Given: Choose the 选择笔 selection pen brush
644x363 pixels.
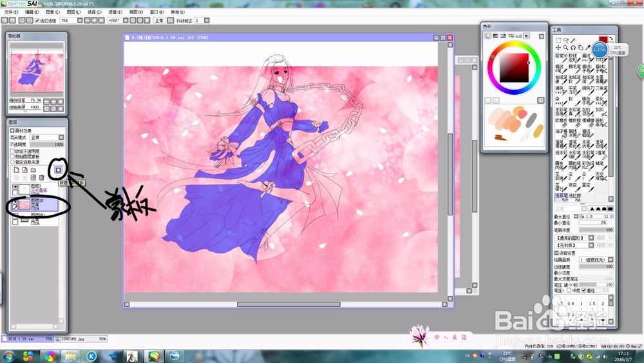Looking at the screenshot, I should pos(561,197).
